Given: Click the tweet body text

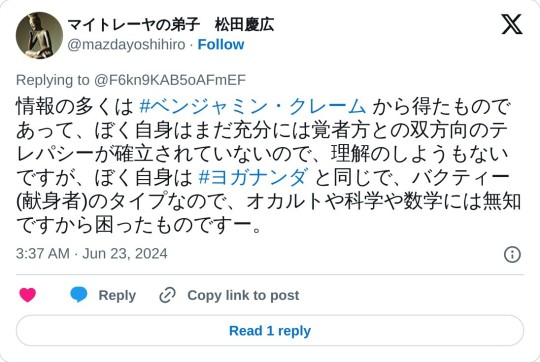Looking at the screenshot, I should [269, 166].
